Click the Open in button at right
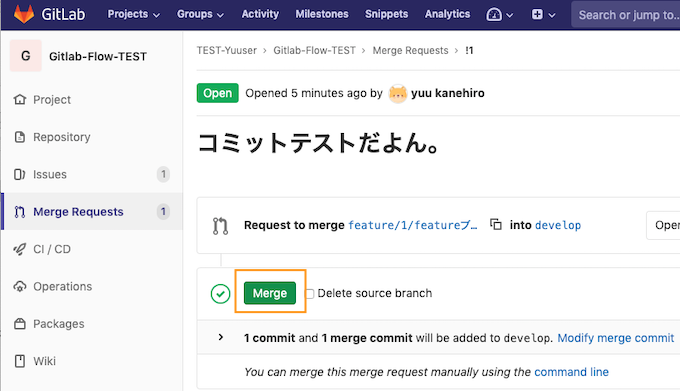This screenshot has height=391, width=680. [x=663, y=225]
